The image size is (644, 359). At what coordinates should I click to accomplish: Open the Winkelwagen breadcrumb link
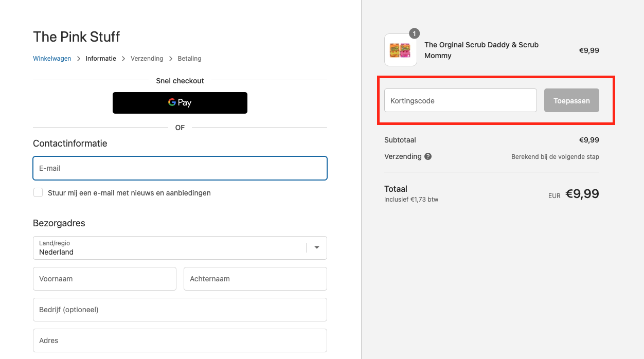(x=52, y=59)
